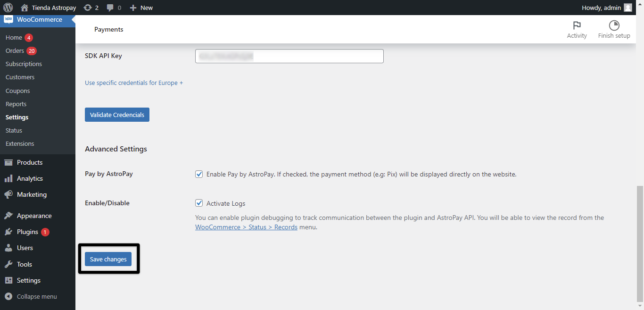Click the Marketing megaphone icon
Viewport: 644px width, 310px height.
click(8, 194)
